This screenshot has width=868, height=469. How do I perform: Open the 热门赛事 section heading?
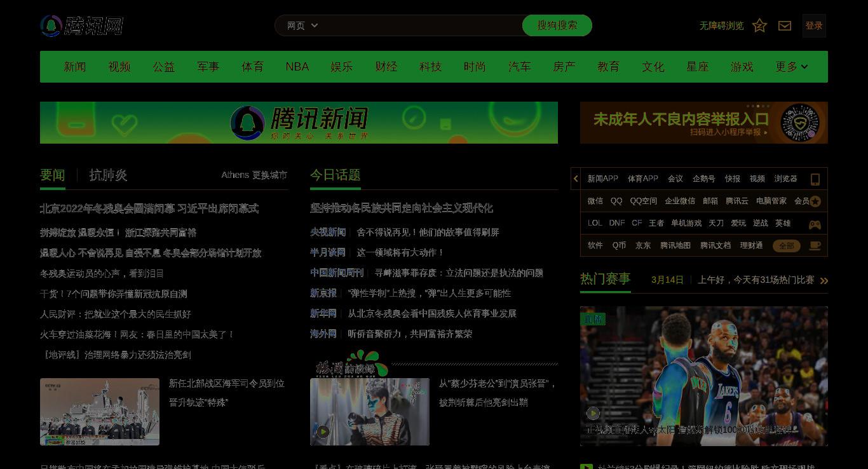point(606,279)
